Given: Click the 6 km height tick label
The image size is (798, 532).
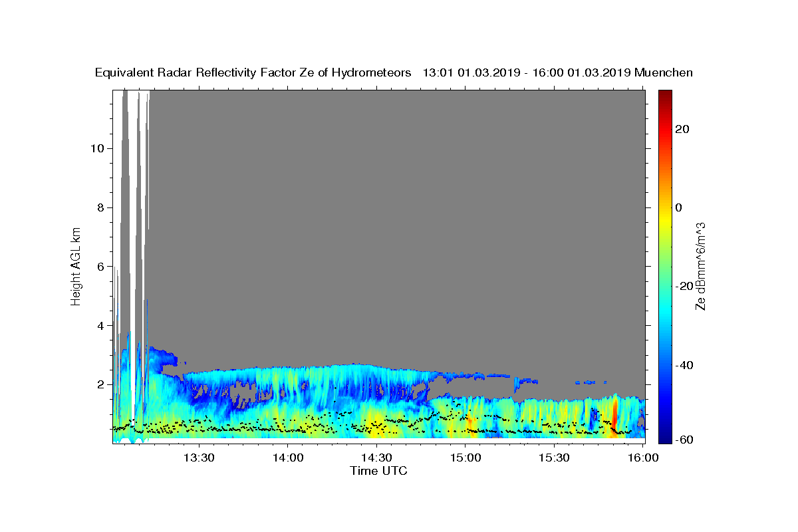Looking at the screenshot, I should pos(101,266).
